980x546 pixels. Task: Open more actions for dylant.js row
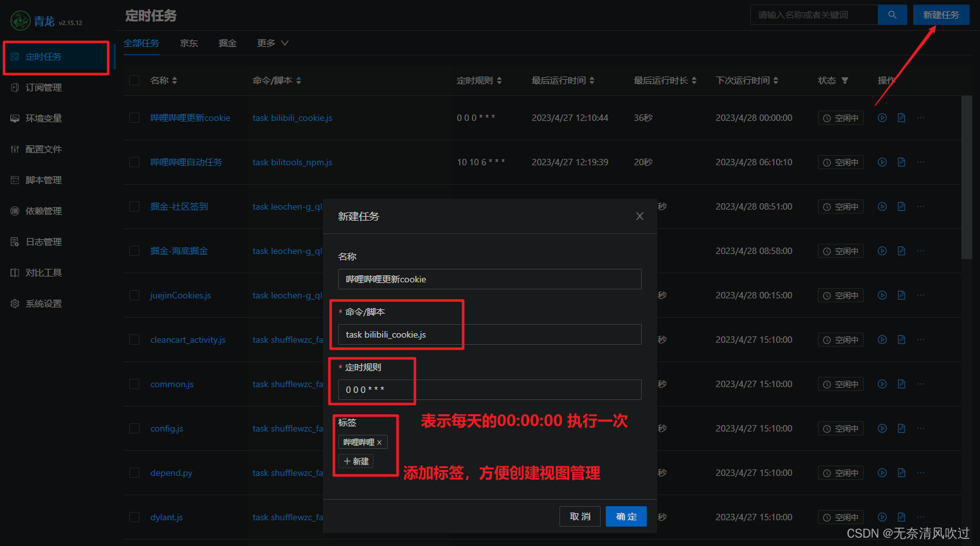pos(921,517)
